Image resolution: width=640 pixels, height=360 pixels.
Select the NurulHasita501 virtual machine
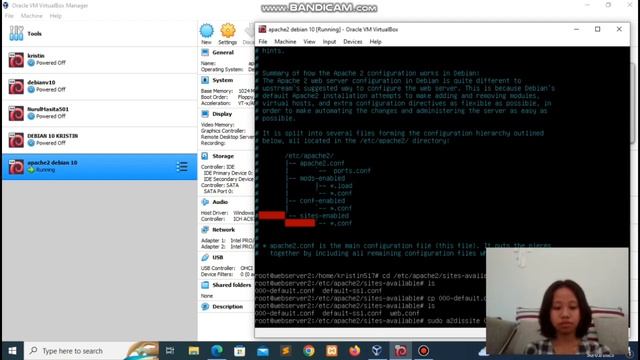(x=99, y=113)
